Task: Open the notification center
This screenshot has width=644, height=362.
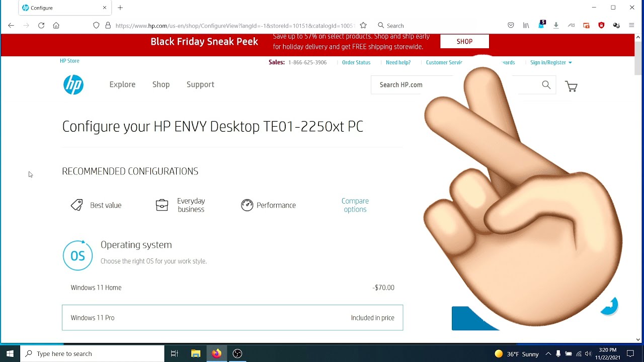Action: click(630, 354)
